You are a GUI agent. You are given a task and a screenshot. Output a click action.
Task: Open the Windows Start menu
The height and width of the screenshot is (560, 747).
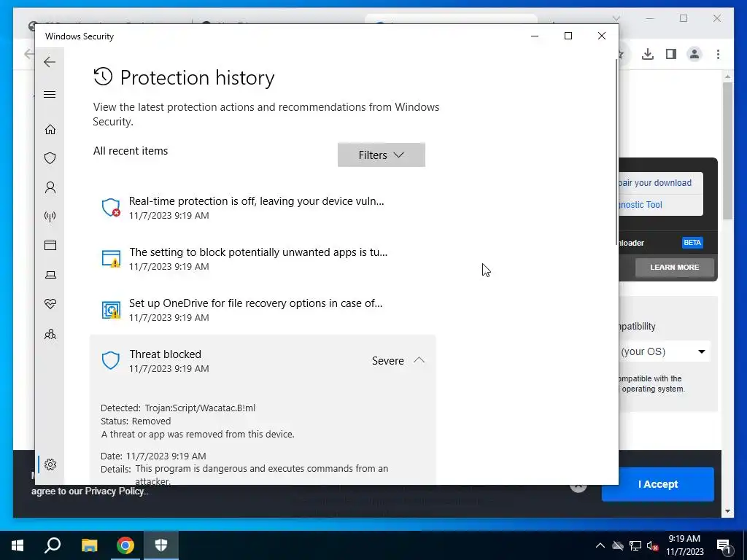pyautogui.click(x=18, y=545)
